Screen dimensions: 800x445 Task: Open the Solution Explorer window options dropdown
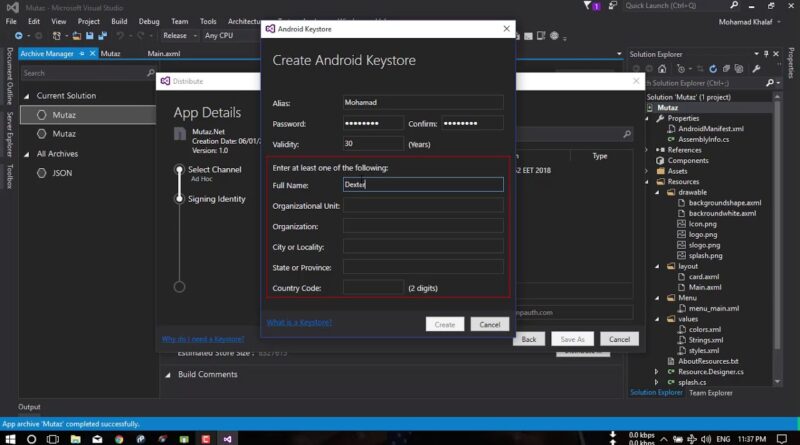(x=757, y=54)
